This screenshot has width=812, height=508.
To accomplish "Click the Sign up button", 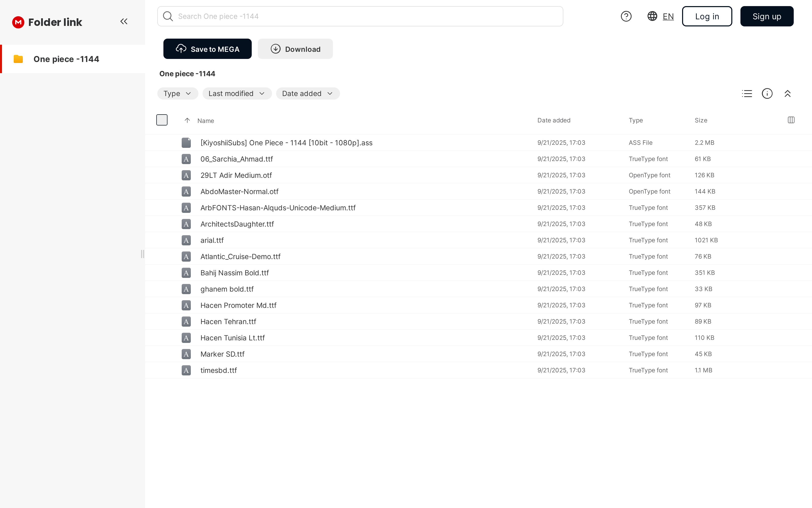I will click(767, 16).
